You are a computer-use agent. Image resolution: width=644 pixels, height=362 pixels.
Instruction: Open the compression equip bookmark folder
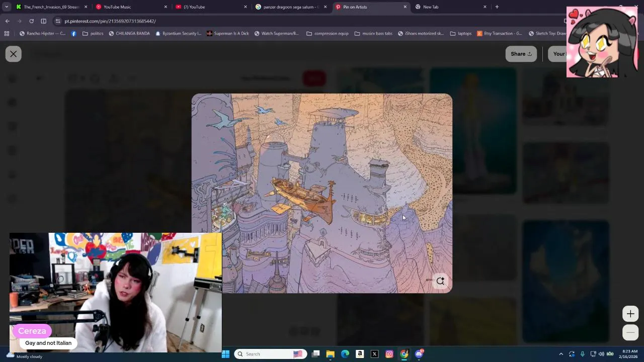pos(327,34)
